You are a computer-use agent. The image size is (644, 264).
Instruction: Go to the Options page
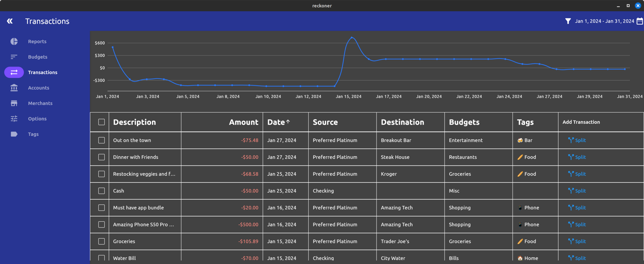click(x=37, y=119)
